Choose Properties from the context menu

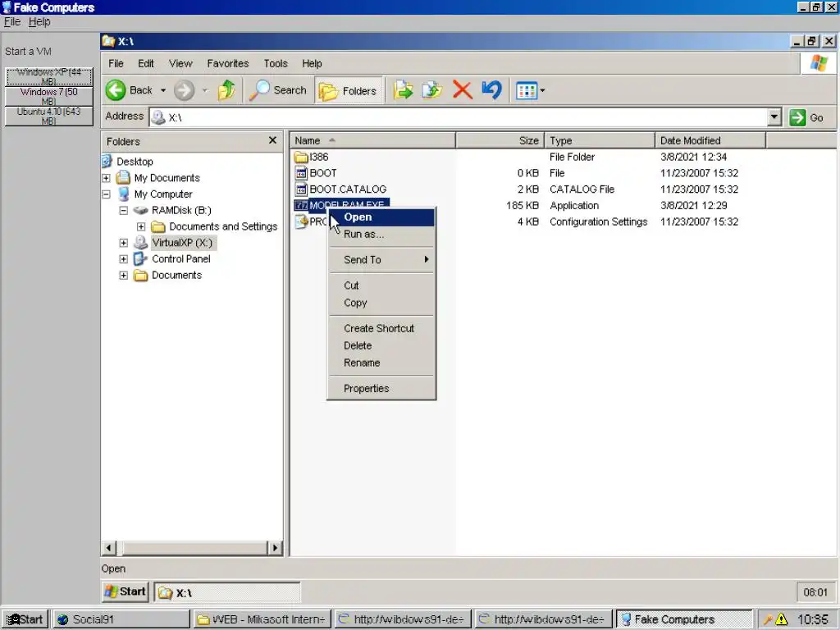(381, 388)
